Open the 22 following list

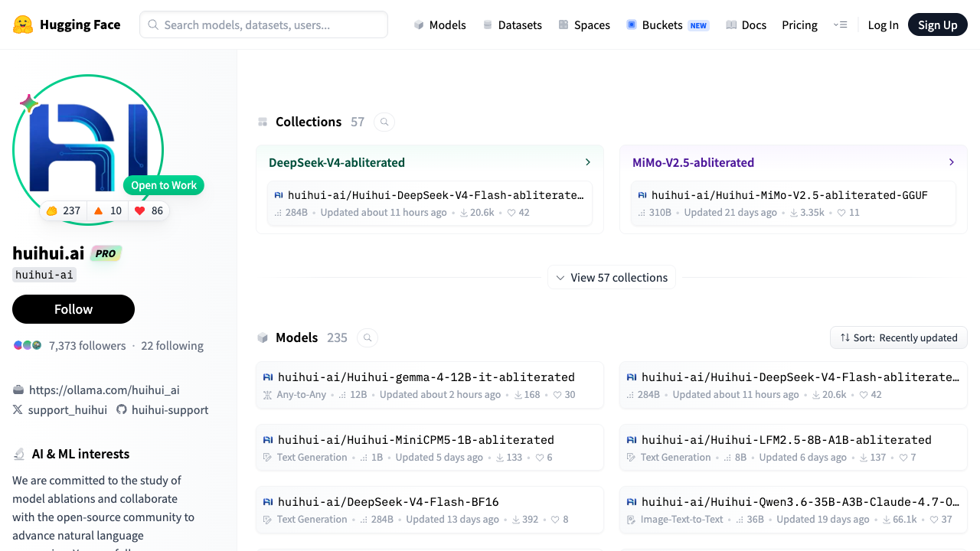(x=172, y=346)
